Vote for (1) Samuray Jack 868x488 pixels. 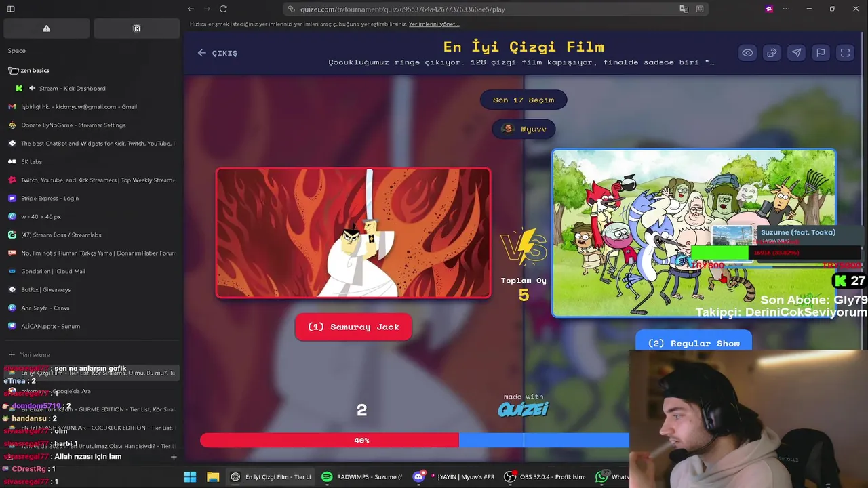(x=353, y=327)
